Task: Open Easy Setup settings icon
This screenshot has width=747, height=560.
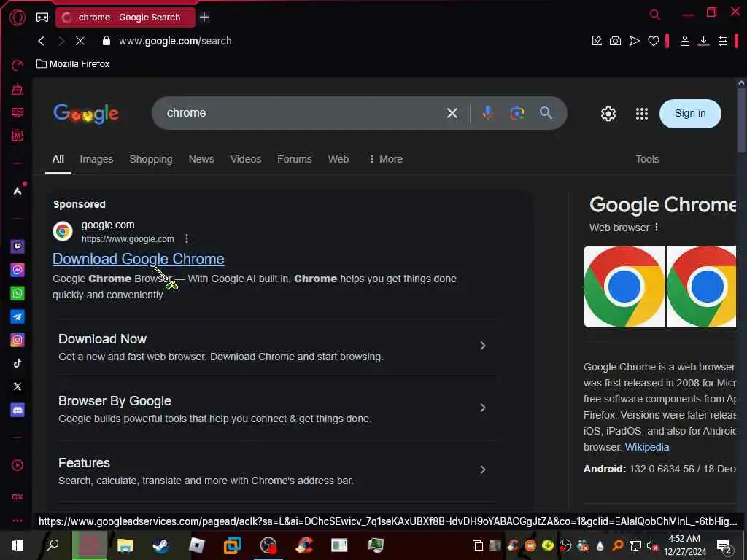Action: [x=723, y=41]
